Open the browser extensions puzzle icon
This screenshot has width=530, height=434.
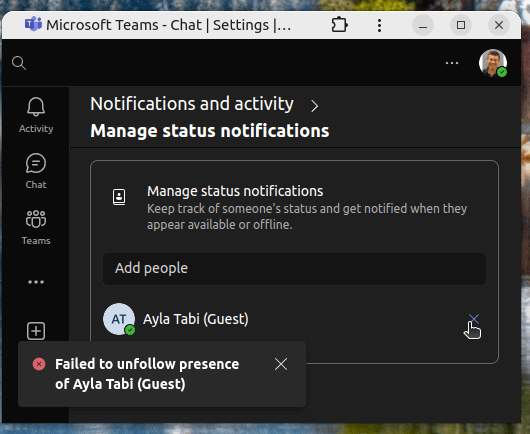[339, 25]
